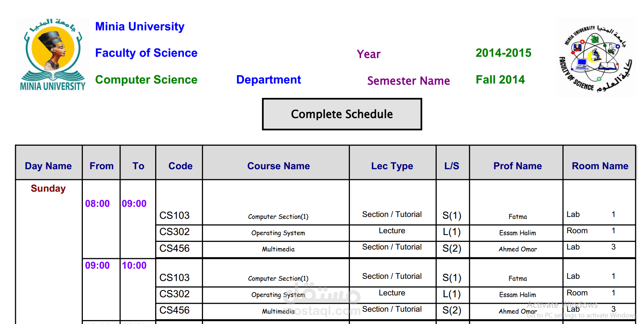This screenshot has width=644, height=324.
Task: Click 'Lab 1' room for CS103 at 09:00
Action: point(591,276)
